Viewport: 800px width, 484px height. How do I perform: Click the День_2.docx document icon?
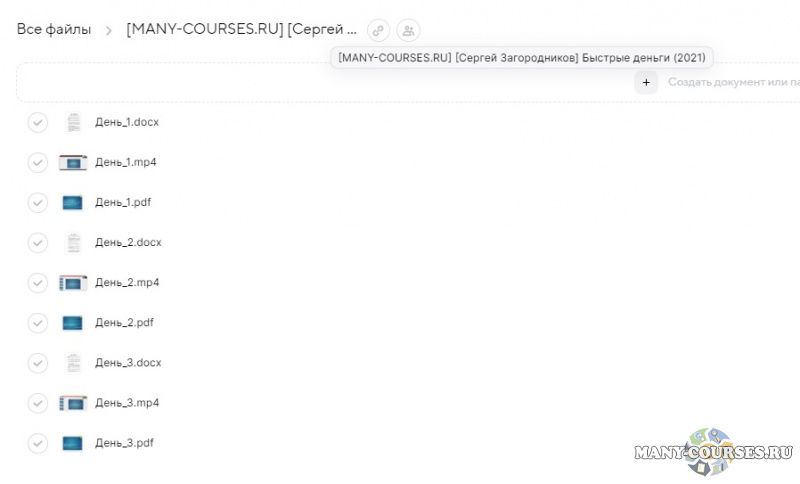(72, 242)
